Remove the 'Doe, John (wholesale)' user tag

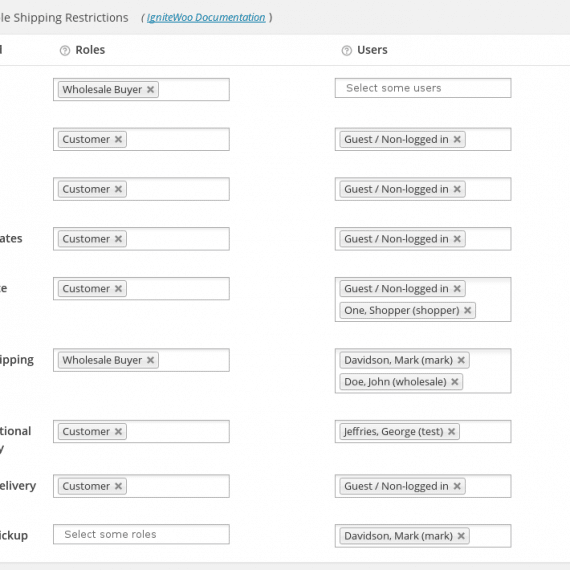[454, 382]
